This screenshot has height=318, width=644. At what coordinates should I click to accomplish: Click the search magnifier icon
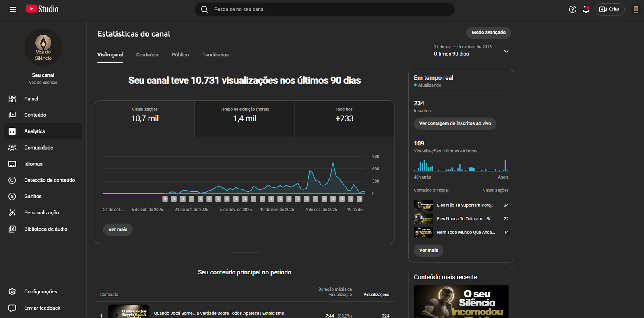tap(204, 9)
